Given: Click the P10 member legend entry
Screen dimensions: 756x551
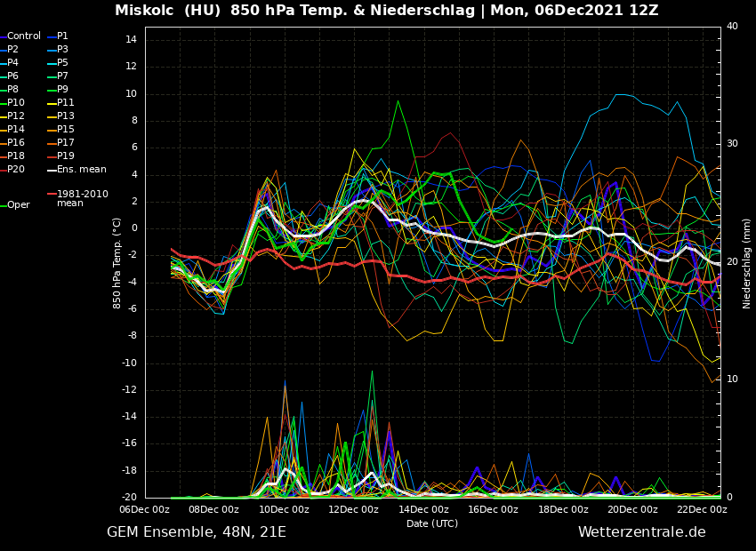Looking at the screenshot, I should 16,103.
